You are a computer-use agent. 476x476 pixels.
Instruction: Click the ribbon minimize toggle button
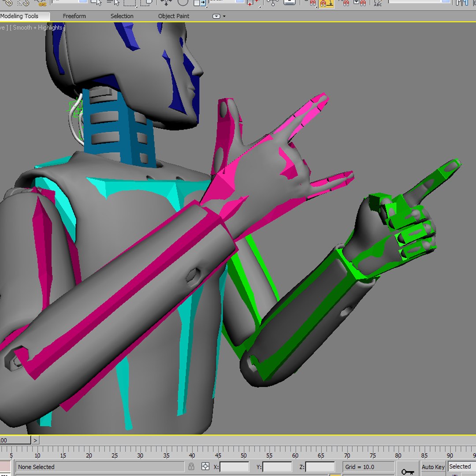[x=216, y=16]
